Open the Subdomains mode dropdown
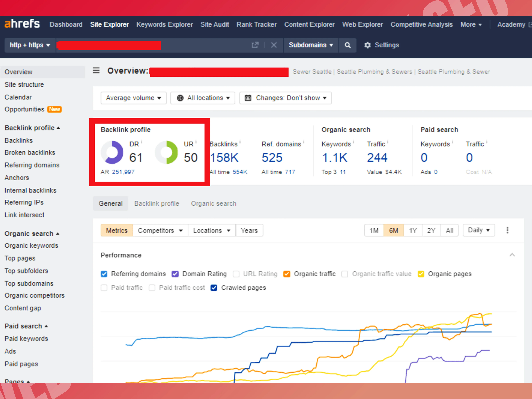Viewport: 532px width, 399px height. (311, 45)
